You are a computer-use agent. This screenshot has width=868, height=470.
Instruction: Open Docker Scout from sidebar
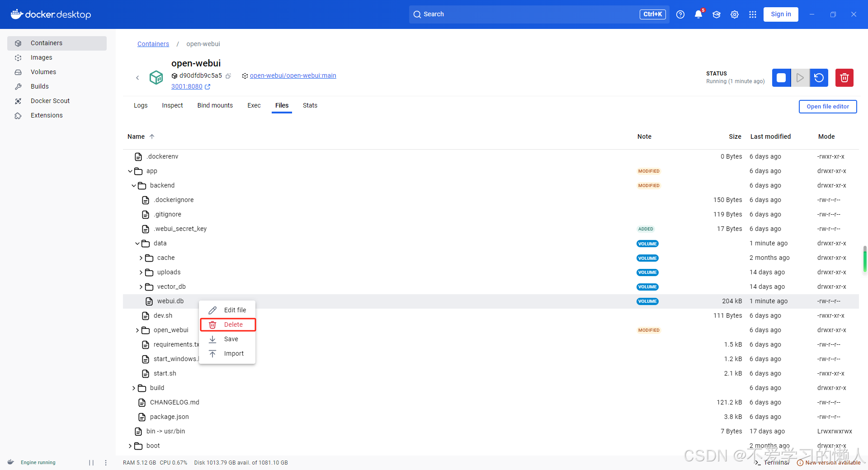pyautogui.click(x=57, y=101)
